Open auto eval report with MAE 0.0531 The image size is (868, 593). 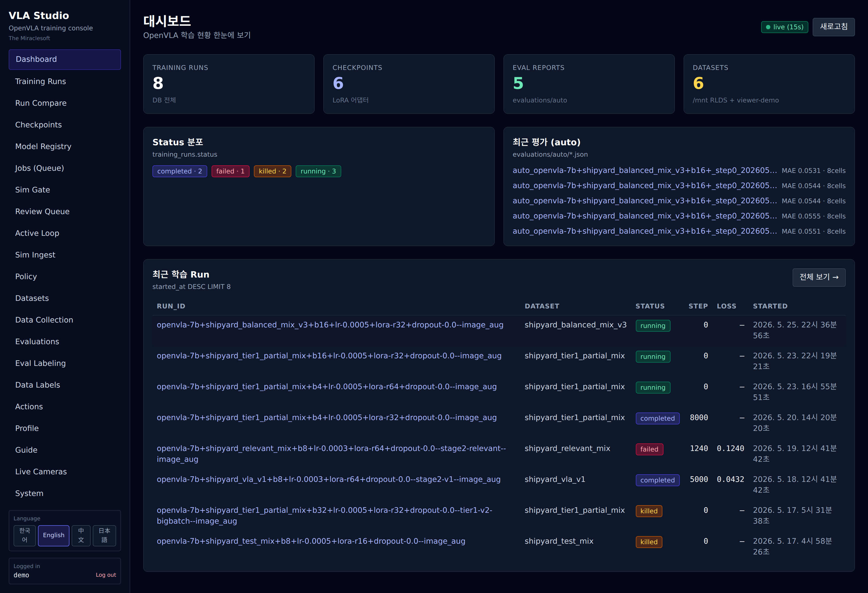(645, 170)
